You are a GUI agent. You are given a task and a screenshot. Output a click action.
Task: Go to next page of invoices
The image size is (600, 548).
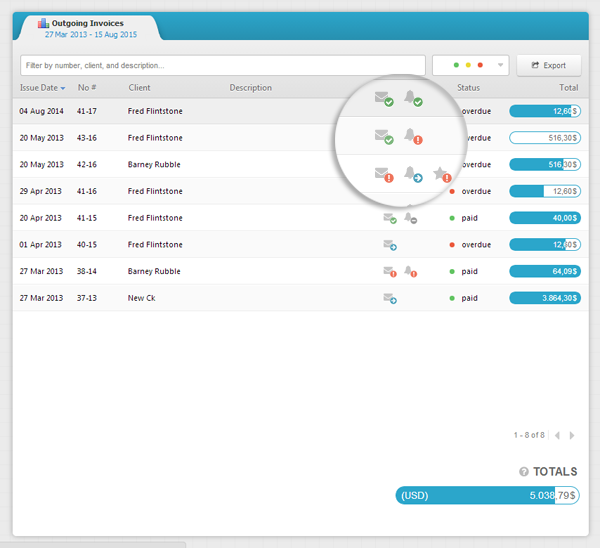pos(571,436)
